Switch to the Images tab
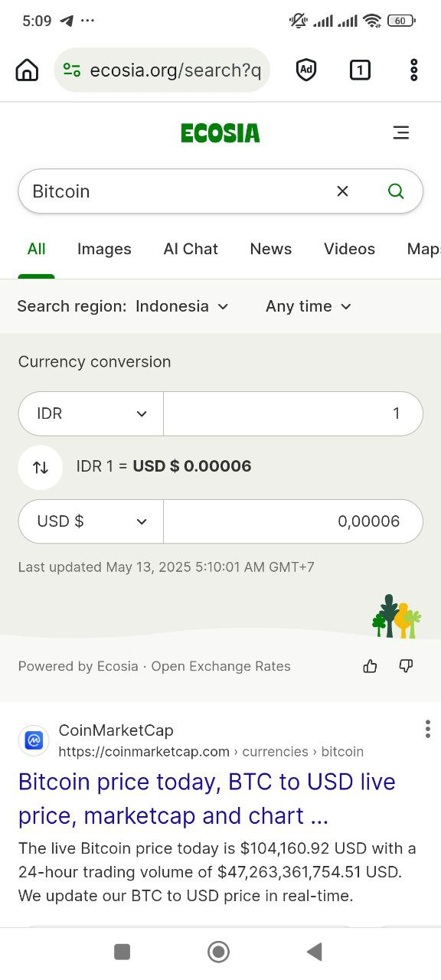The height and width of the screenshot is (980, 441). 104,249
